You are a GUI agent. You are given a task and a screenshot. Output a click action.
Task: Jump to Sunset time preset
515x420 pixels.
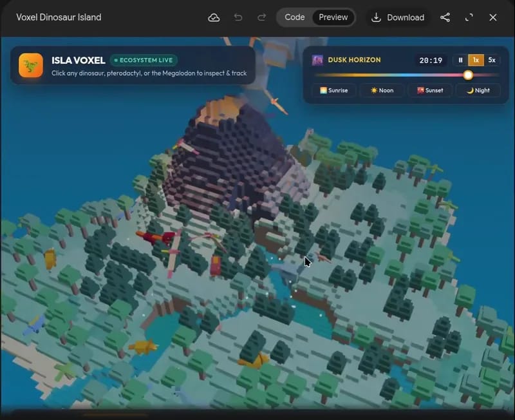430,90
